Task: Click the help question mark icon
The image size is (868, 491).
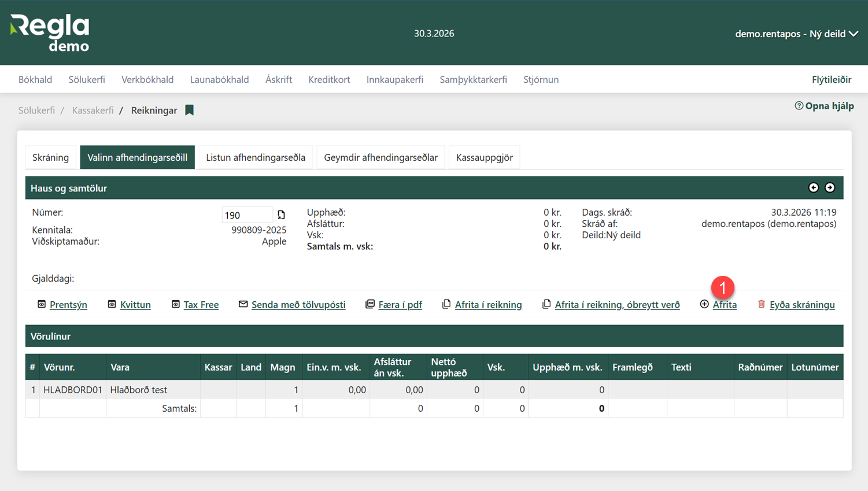Action: pyautogui.click(x=799, y=106)
